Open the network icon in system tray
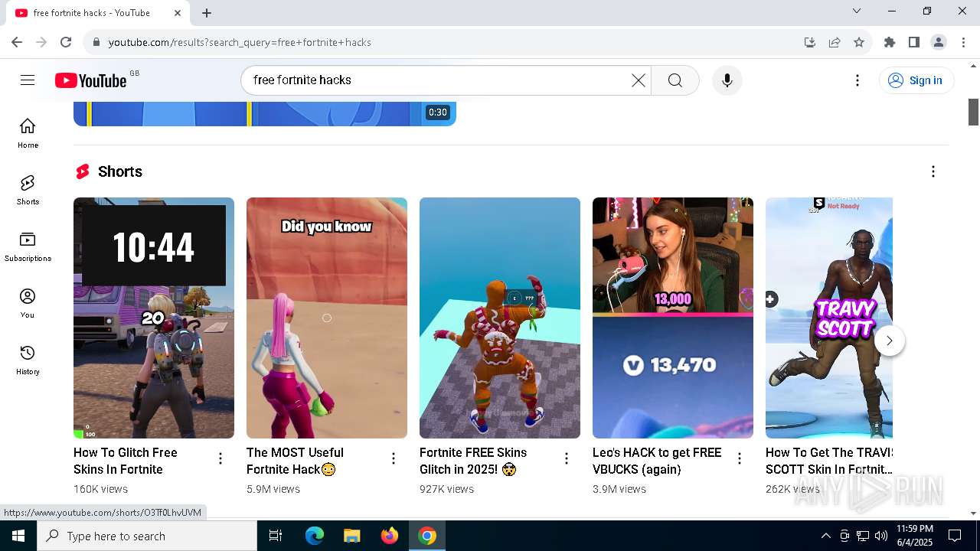This screenshot has height=551, width=980. (x=863, y=536)
